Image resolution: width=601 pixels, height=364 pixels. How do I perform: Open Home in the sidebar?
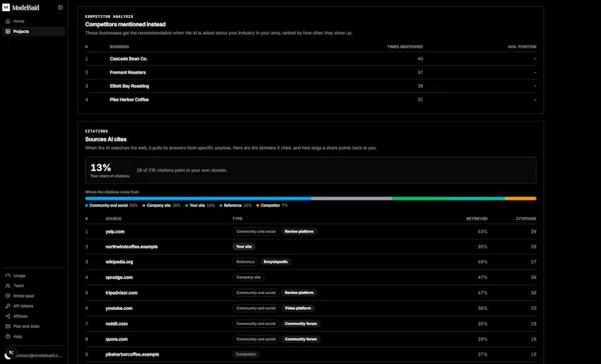(x=34, y=22)
